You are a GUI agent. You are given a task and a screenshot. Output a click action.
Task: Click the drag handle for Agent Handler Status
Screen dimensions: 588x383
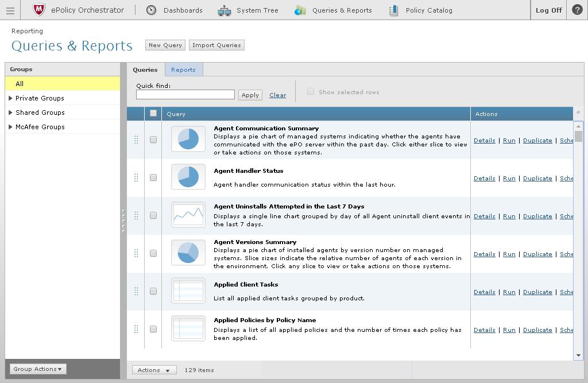tap(136, 177)
